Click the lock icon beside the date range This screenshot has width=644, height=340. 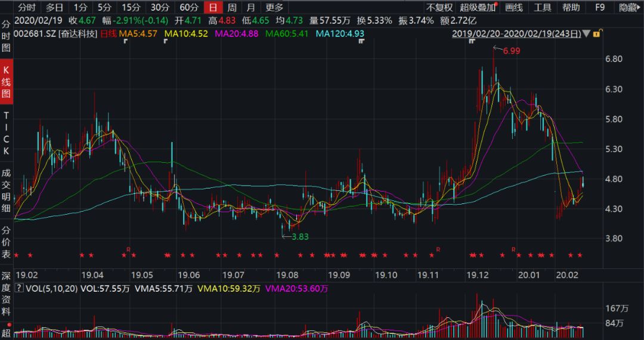click(x=596, y=34)
